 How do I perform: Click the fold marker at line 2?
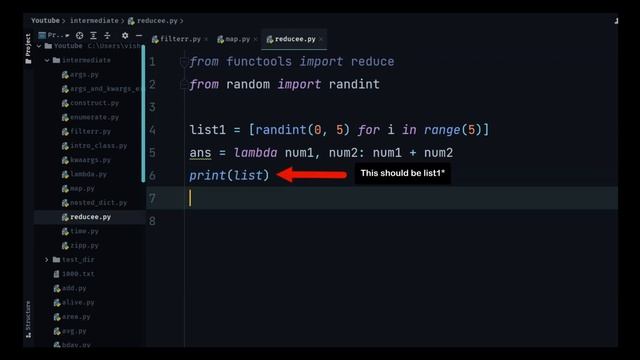click(183, 84)
